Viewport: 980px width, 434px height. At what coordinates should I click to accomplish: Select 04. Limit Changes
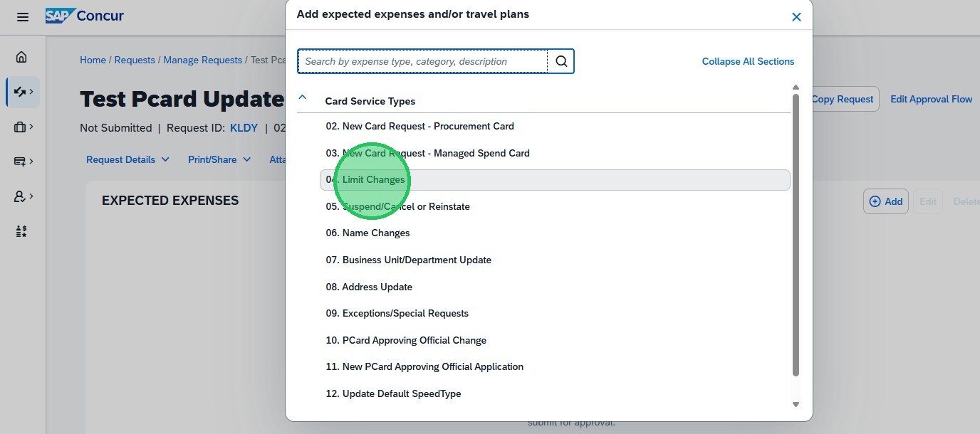[555, 180]
